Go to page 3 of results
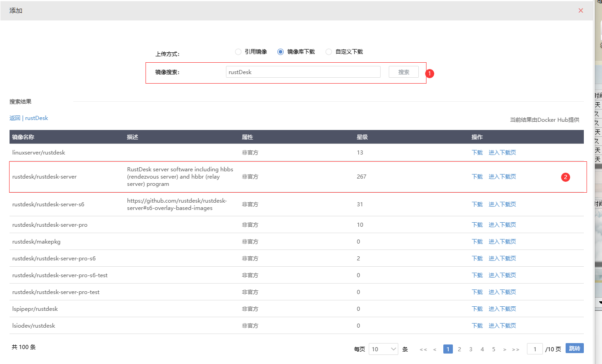 point(471,349)
